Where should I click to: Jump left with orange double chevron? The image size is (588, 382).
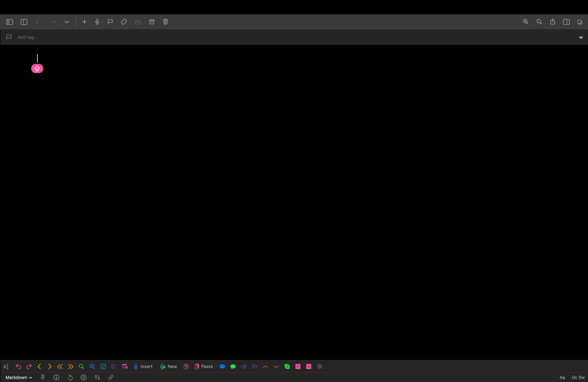(x=60, y=366)
